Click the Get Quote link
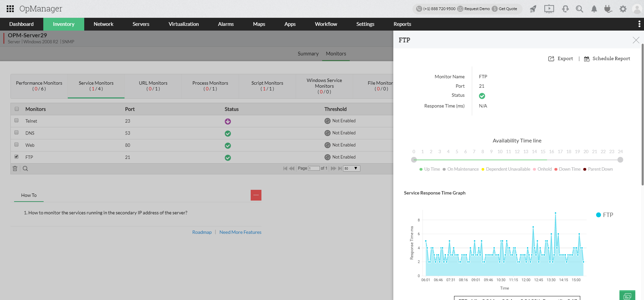 coord(504,9)
